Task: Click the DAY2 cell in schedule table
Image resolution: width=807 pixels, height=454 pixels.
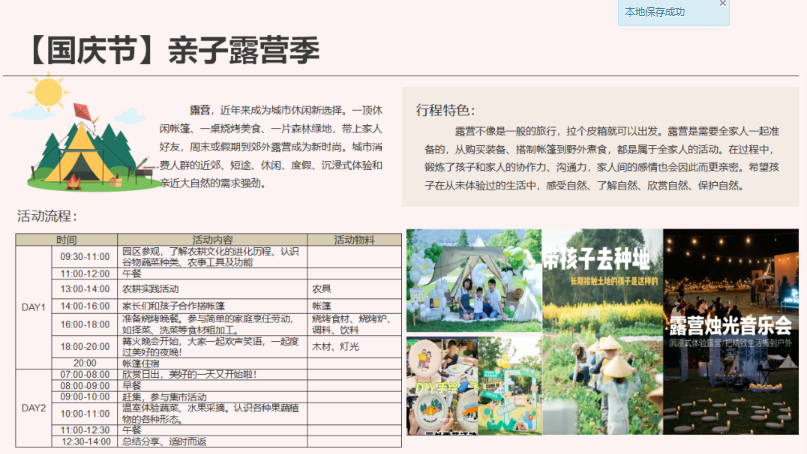Action: pyautogui.click(x=34, y=408)
